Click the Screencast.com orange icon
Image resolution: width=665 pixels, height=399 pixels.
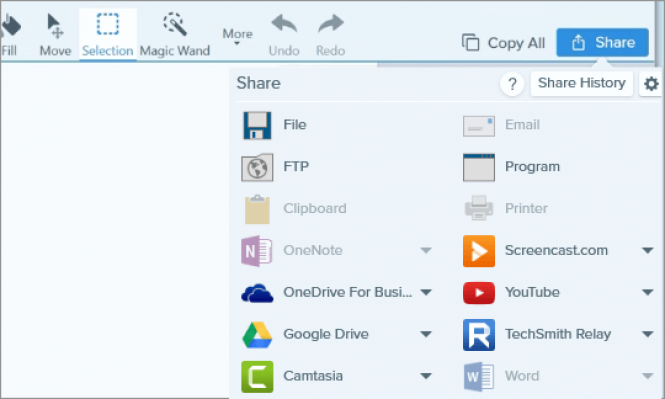[x=479, y=251]
